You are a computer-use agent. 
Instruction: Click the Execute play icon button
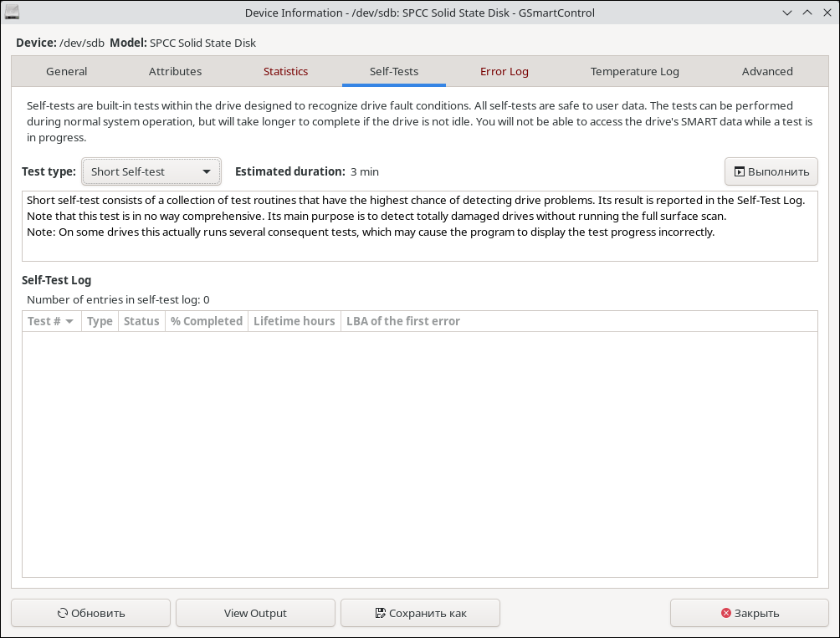coord(740,172)
